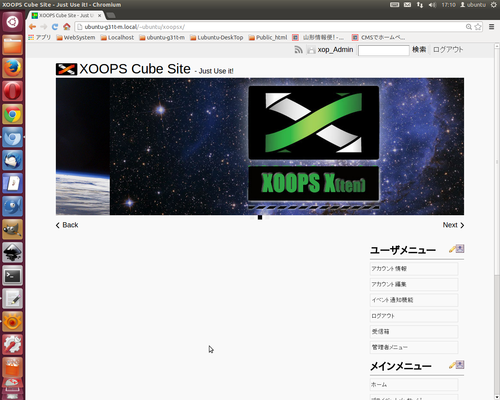This screenshot has width=500, height=400.
Task: Open a new tab
Action: pos(111,15)
